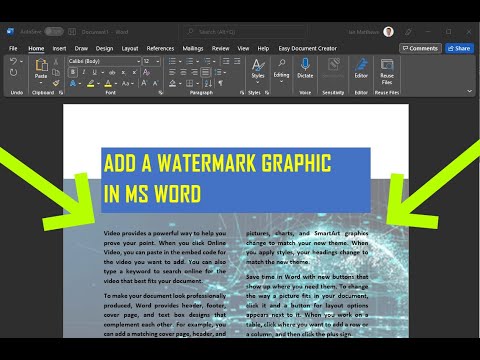Switch to the Layout tab
Viewport: 480px width, 360px height.
point(130,49)
